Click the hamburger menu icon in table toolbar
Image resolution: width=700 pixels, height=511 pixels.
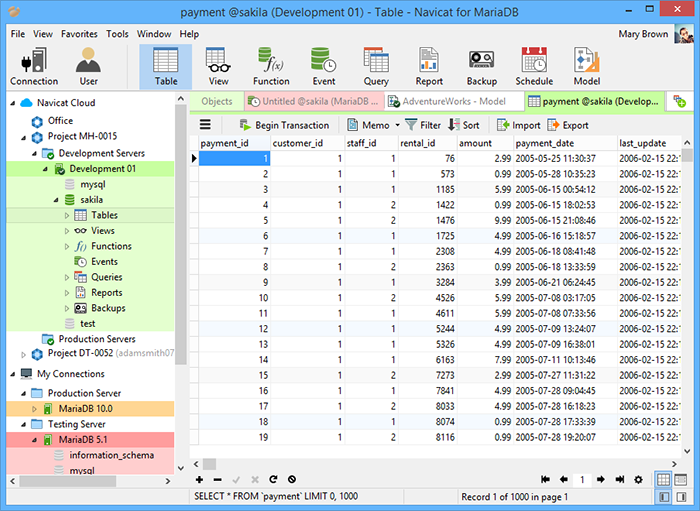(x=205, y=125)
